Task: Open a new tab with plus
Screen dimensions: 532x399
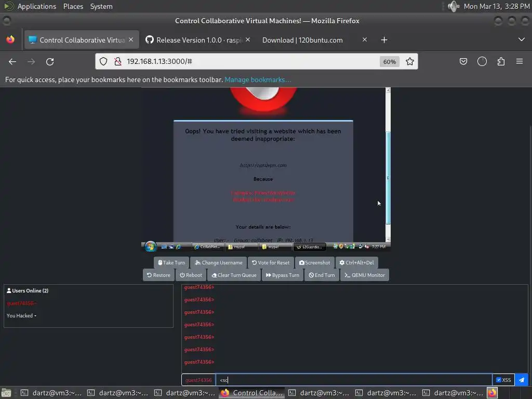Action: click(x=384, y=40)
